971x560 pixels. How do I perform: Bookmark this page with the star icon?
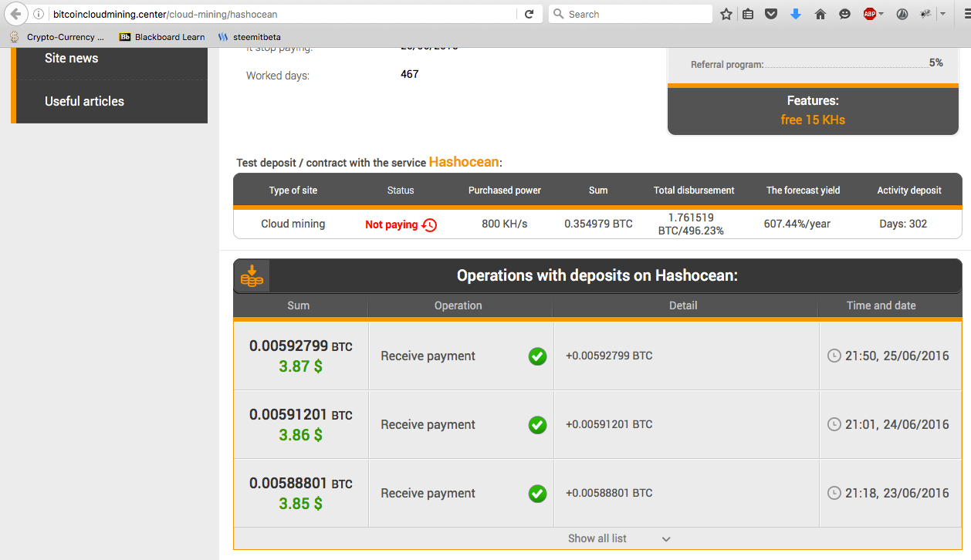click(726, 14)
